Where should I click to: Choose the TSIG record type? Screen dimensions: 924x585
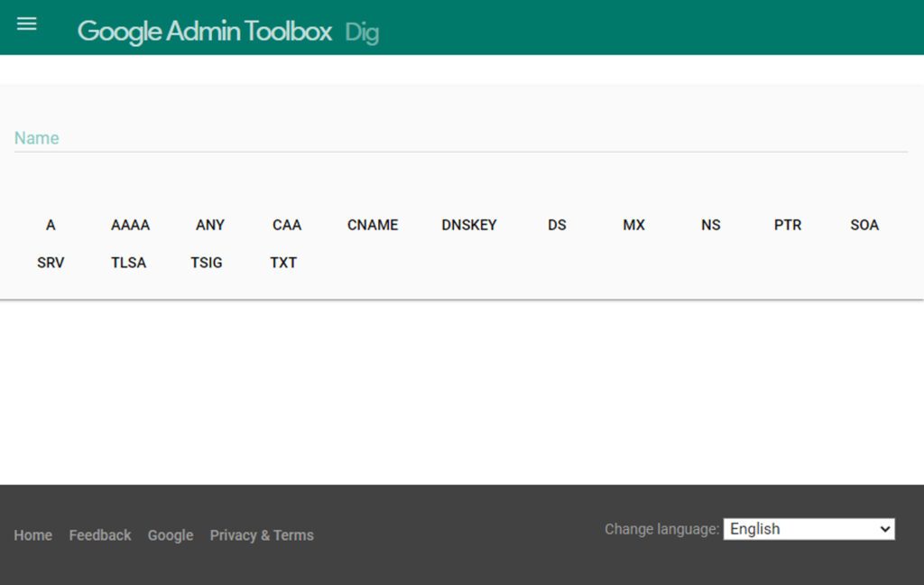click(207, 263)
